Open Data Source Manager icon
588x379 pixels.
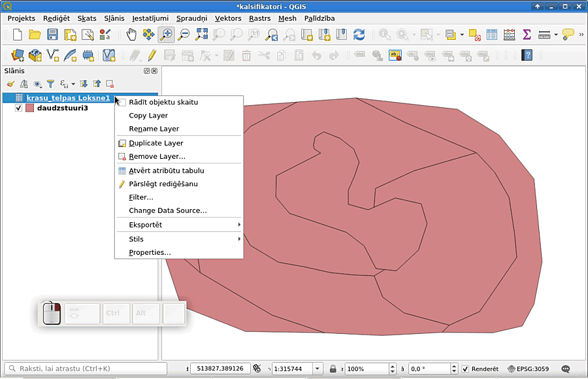(x=17, y=56)
